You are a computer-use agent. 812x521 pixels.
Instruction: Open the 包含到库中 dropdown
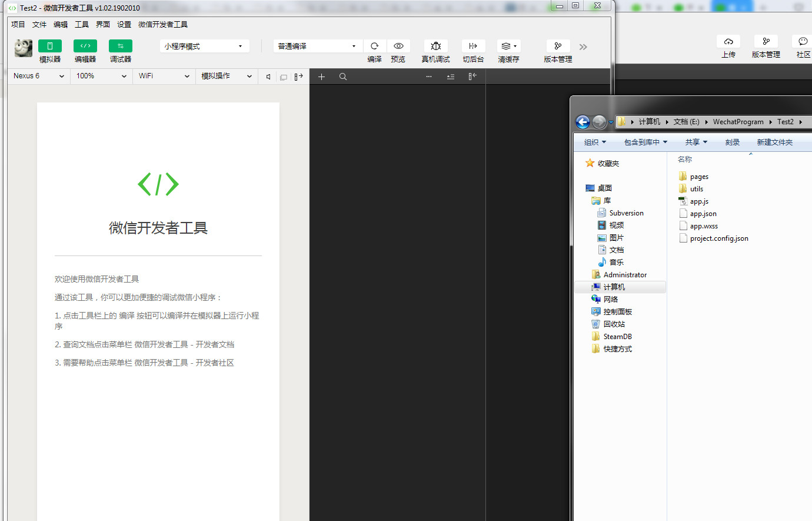pos(645,142)
